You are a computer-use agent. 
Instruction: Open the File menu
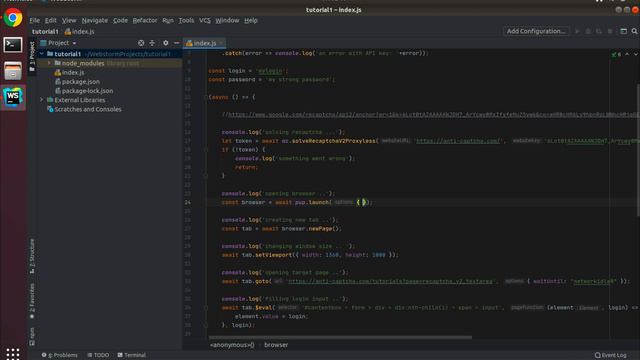click(34, 20)
